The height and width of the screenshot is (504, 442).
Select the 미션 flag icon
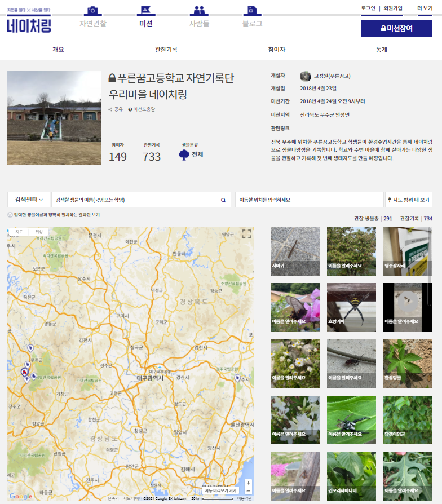point(145,11)
